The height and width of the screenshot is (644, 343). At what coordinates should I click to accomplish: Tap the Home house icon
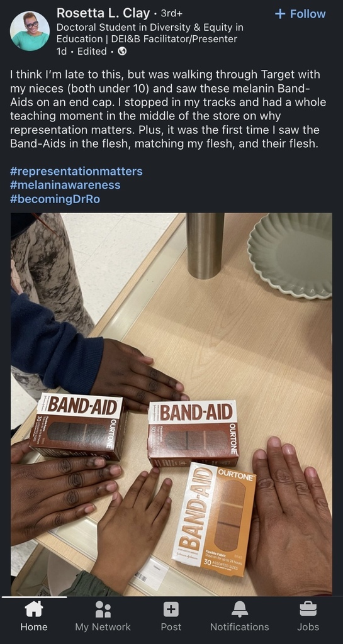34,609
